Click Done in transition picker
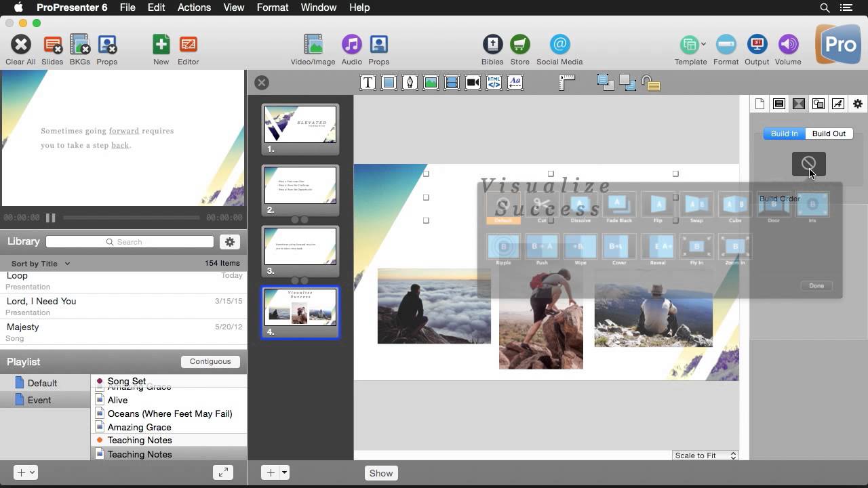 pos(816,286)
